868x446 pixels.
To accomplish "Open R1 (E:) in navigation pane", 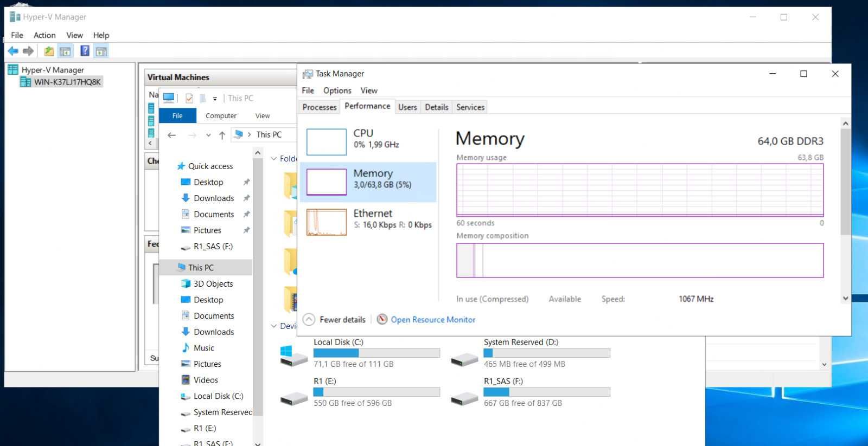I will [205, 428].
